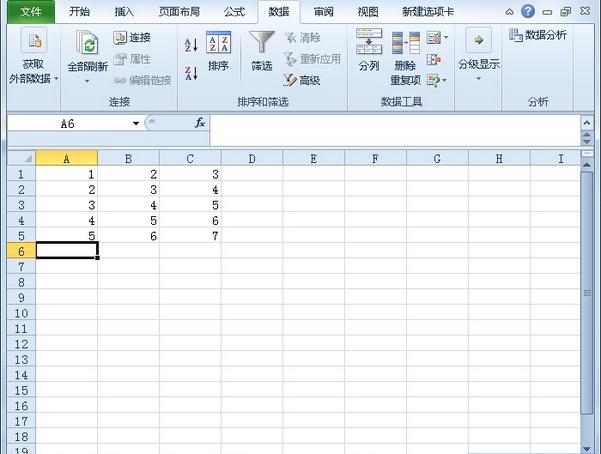Click the Text to Columns (分列) icon
Viewport: 601px width, 454px height.
coord(368,52)
